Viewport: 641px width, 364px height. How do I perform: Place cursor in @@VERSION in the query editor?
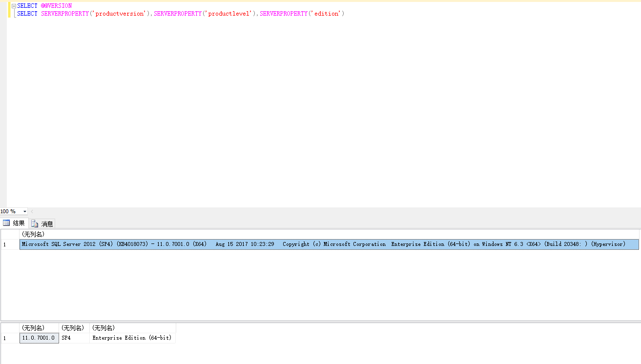56,6
